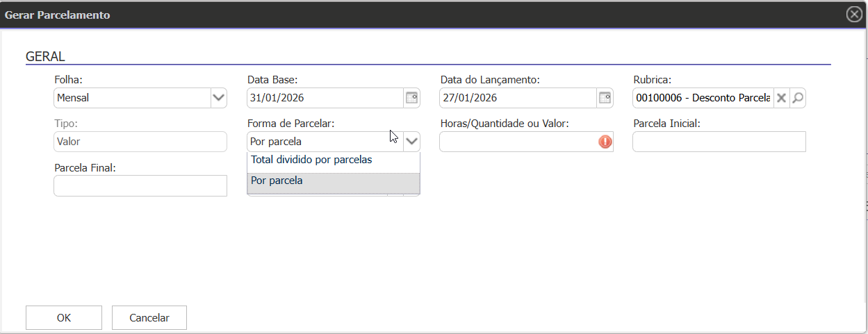Open the Data do Lançamento calendar picker
The width and height of the screenshot is (868, 334).
click(605, 98)
